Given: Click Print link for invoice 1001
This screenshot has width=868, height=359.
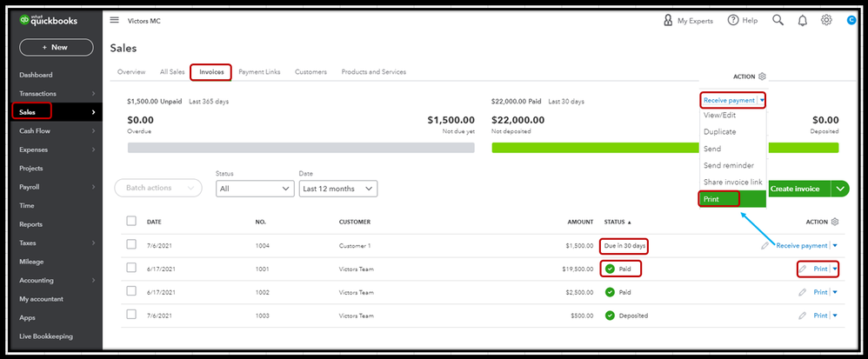Looking at the screenshot, I should [x=820, y=269].
